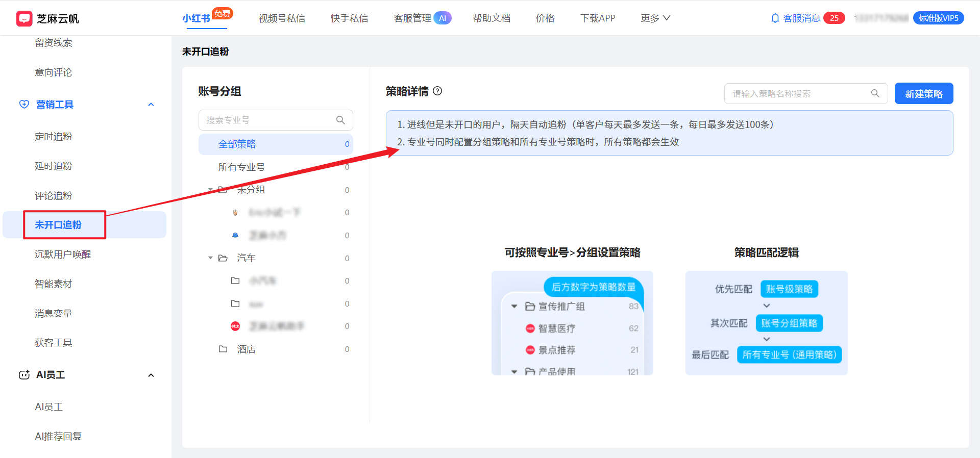Viewport: 980px width, 458px height.
Task: Open 沉默用户唤醒 in the sidebar
Action: (63, 255)
